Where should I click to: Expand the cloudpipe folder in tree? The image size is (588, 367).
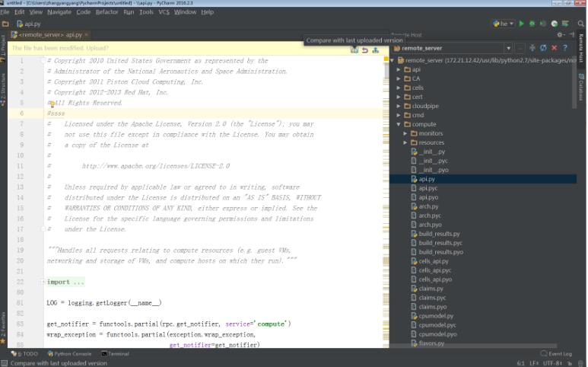point(399,106)
